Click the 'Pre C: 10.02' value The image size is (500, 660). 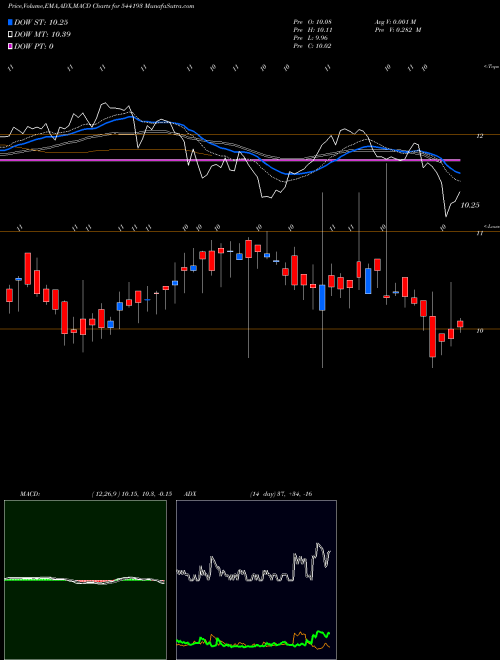[x=312, y=46]
